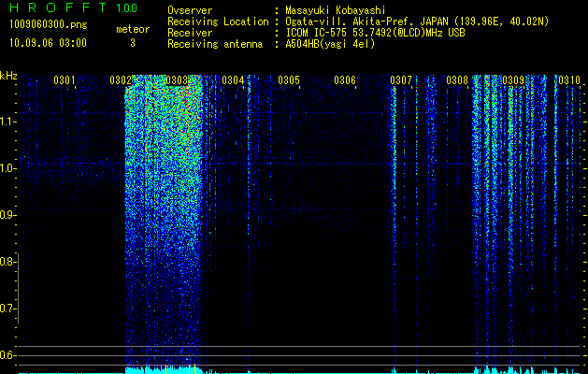
Task: Click the 0309 time marker
Action: click(513, 79)
